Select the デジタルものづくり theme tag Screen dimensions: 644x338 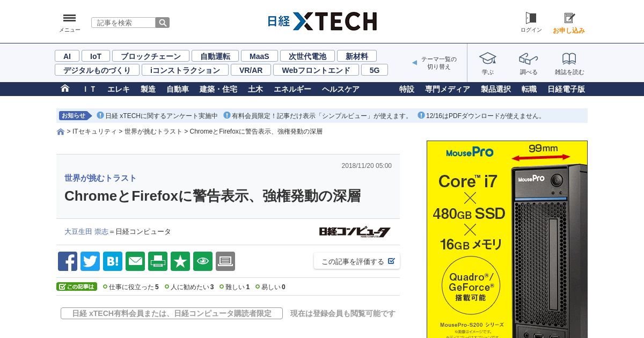click(97, 70)
